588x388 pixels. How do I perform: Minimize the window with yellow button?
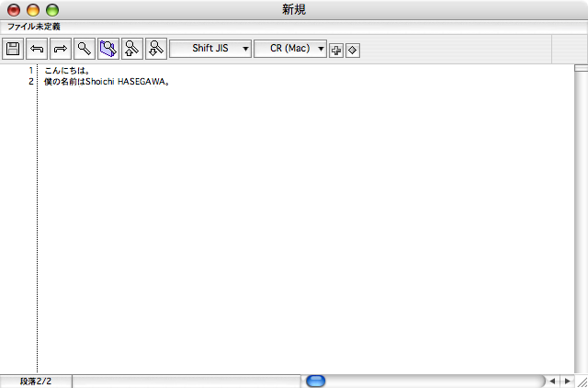coord(33,10)
